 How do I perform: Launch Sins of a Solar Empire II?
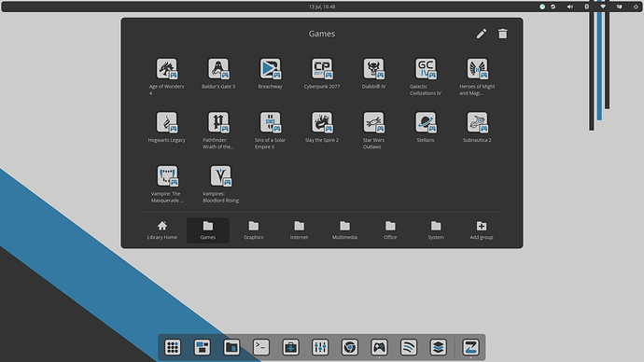tap(271, 122)
